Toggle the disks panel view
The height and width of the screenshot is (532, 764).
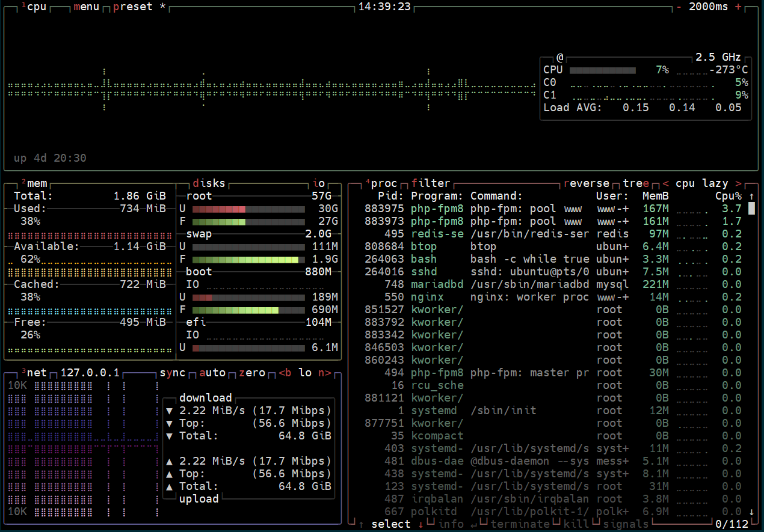[209, 183]
